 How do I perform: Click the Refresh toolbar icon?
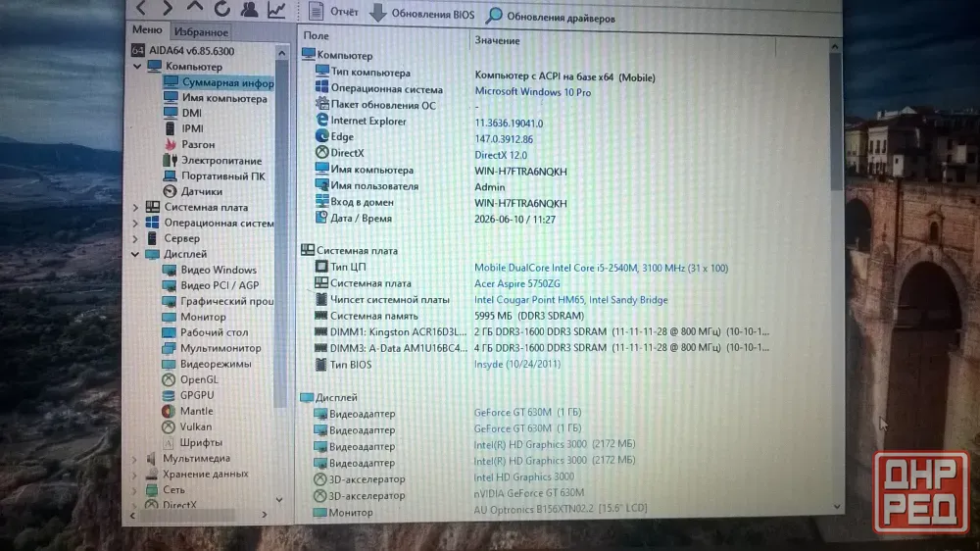tap(221, 9)
